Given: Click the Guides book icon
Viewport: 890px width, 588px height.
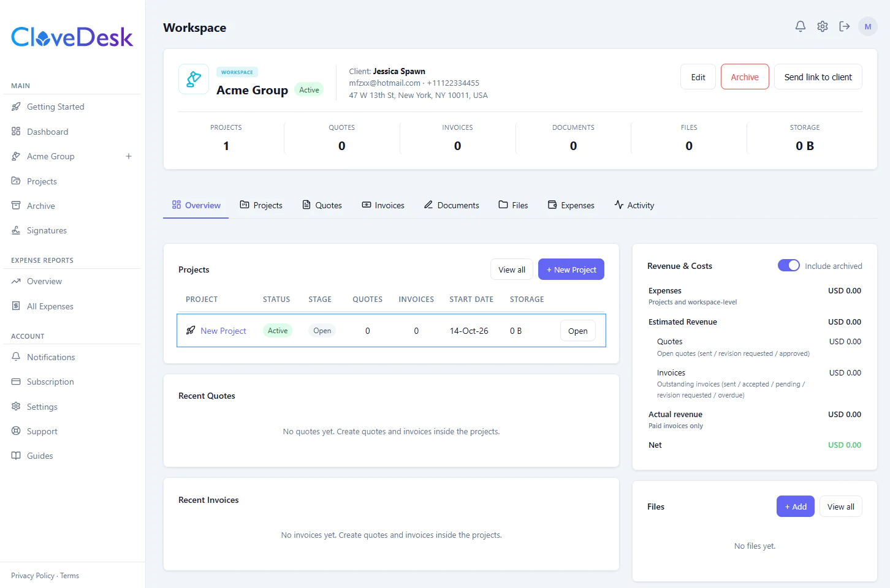Looking at the screenshot, I should click(x=16, y=456).
